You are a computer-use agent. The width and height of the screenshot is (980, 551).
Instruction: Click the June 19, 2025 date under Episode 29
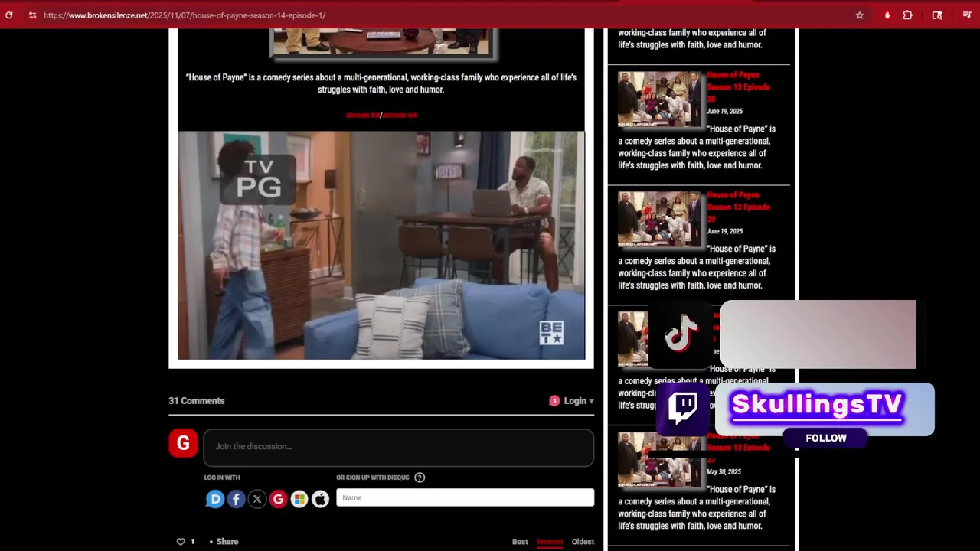click(724, 232)
